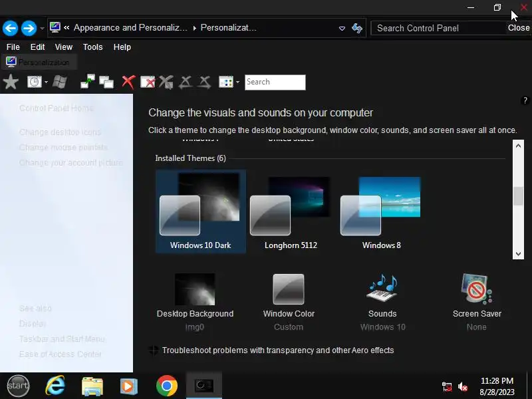The height and width of the screenshot is (399, 532).
Task: Click the Start button on taskbar
Action: tap(19, 386)
